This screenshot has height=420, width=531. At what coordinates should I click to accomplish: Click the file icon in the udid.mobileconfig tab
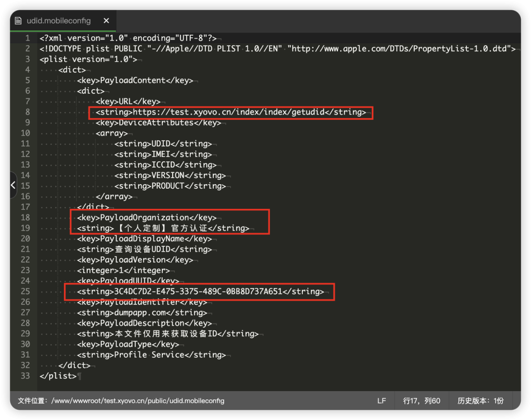click(19, 21)
